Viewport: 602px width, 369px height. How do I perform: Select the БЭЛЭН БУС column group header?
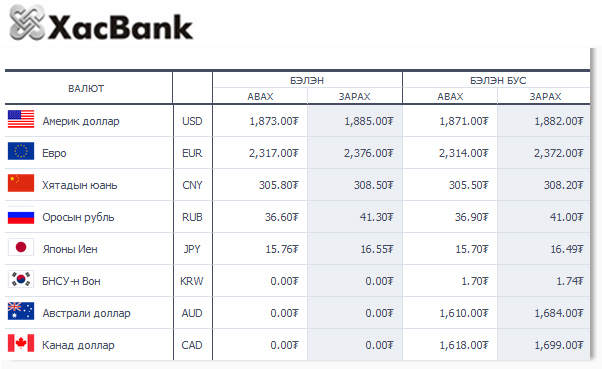[x=498, y=80]
